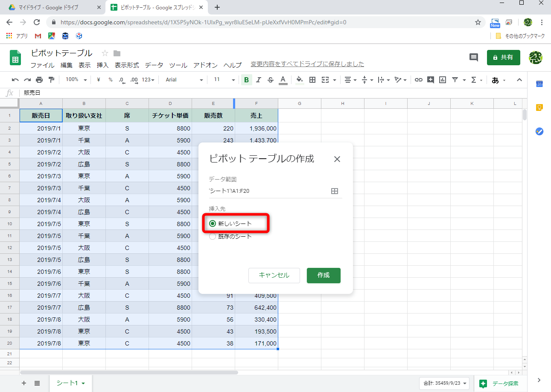Click the キャンセル button in dialog

tap(274, 276)
